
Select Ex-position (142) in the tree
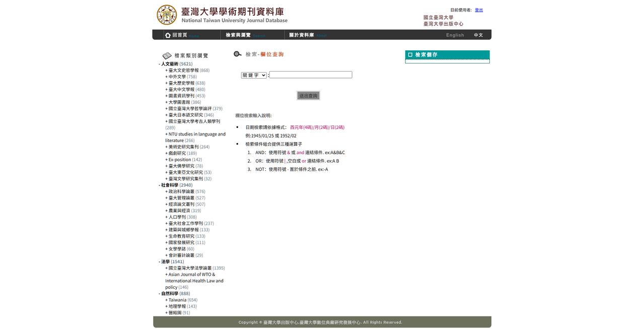click(x=183, y=160)
